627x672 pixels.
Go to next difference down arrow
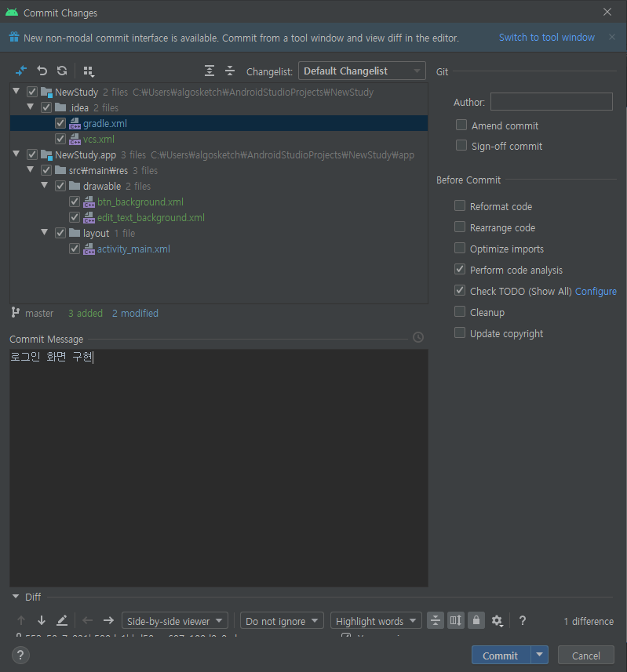[42, 620]
